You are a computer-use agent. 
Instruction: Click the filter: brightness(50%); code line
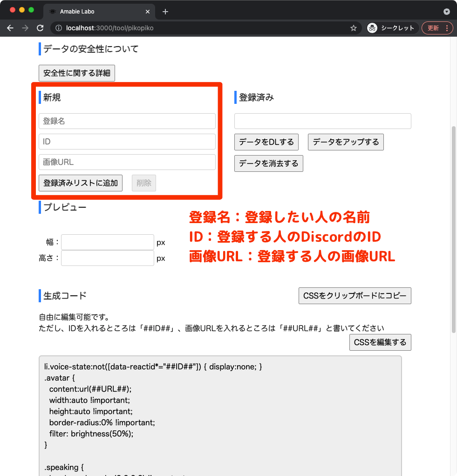(x=91, y=434)
